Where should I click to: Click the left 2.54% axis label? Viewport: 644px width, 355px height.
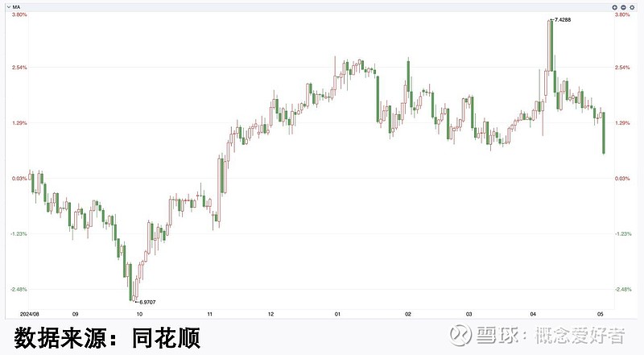pos(19,68)
